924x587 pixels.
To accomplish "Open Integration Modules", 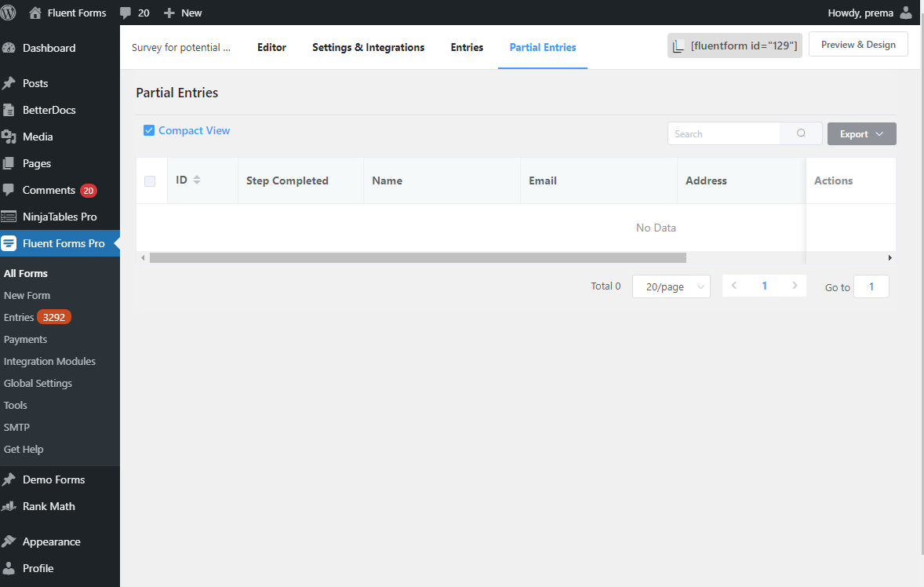I will 49,361.
